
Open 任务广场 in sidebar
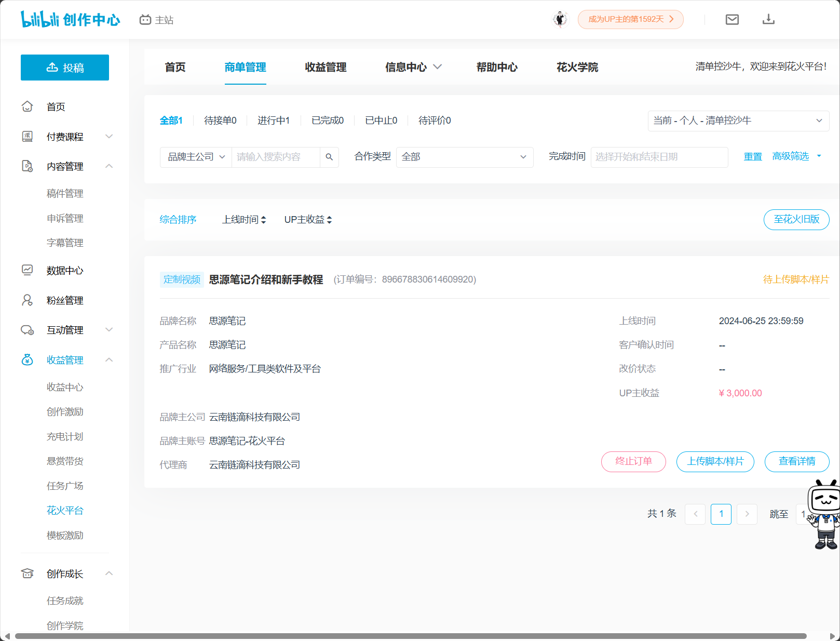tap(65, 486)
